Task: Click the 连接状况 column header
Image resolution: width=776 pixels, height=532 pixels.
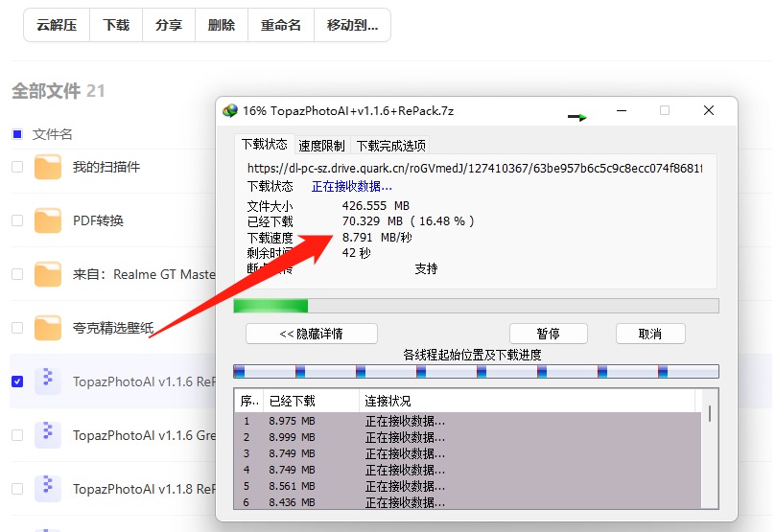Action: [x=527, y=401]
